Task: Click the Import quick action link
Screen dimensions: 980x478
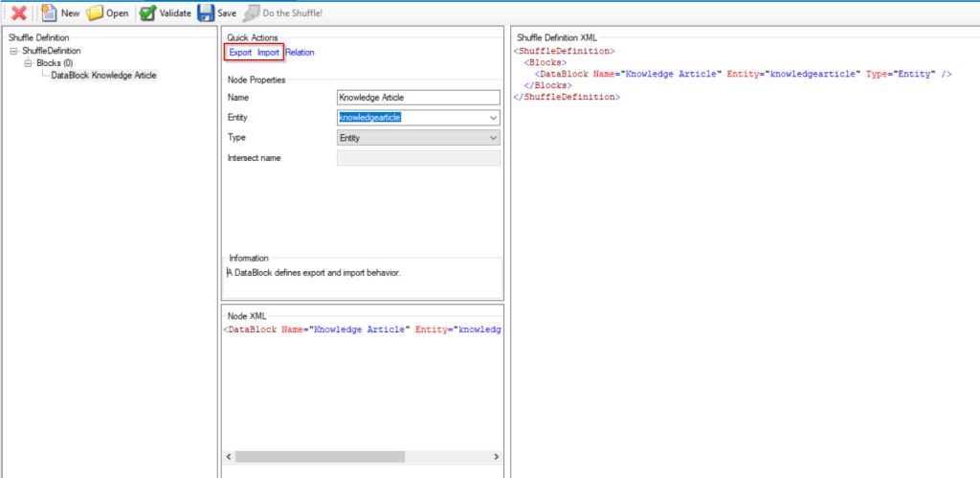Action: tap(268, 52)
